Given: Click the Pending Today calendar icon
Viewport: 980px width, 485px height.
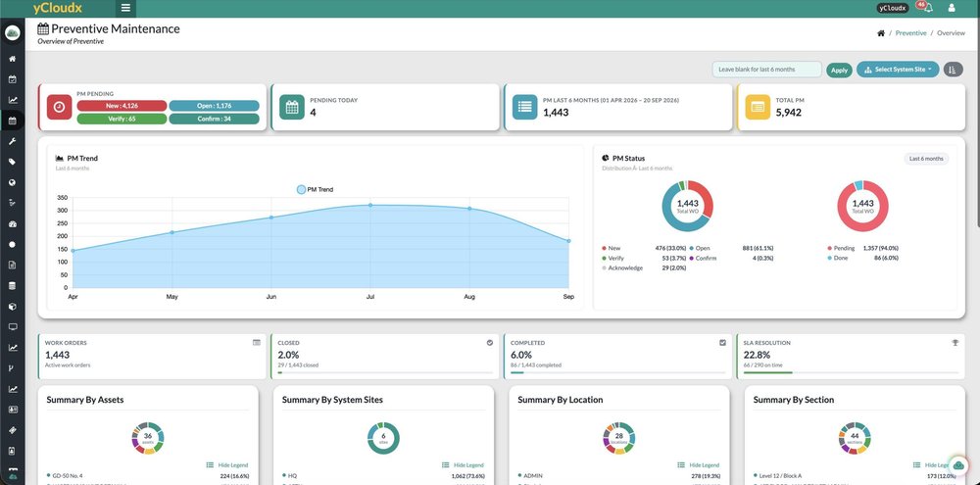Looking at the screenshot, I should 292,107.
